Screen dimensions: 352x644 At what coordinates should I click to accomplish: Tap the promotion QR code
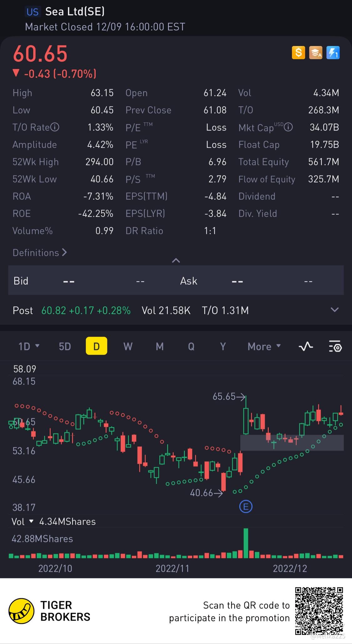(319, 611)
